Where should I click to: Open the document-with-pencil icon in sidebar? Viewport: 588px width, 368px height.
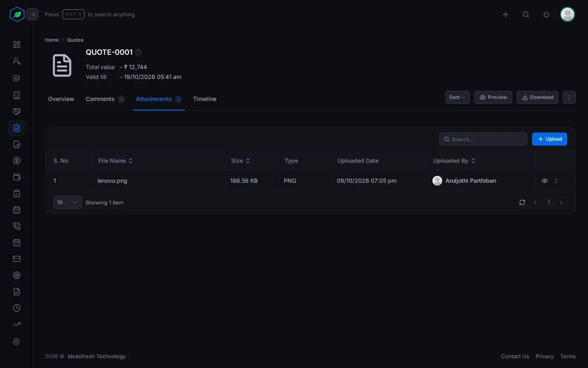17,144
